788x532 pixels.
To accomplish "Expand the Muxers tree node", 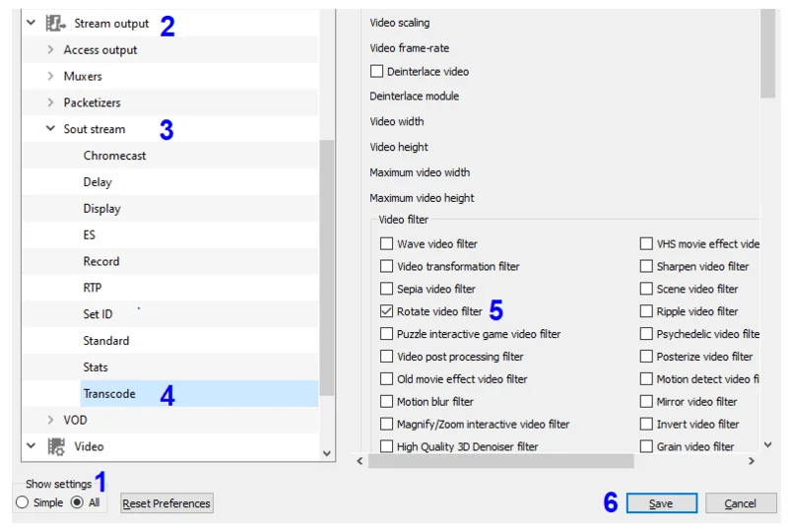I will [x=50, y=76].
